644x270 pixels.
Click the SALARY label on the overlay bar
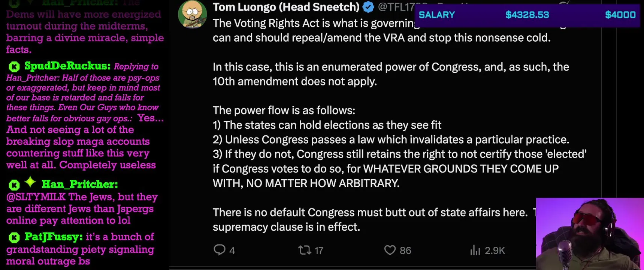[436, 15]
